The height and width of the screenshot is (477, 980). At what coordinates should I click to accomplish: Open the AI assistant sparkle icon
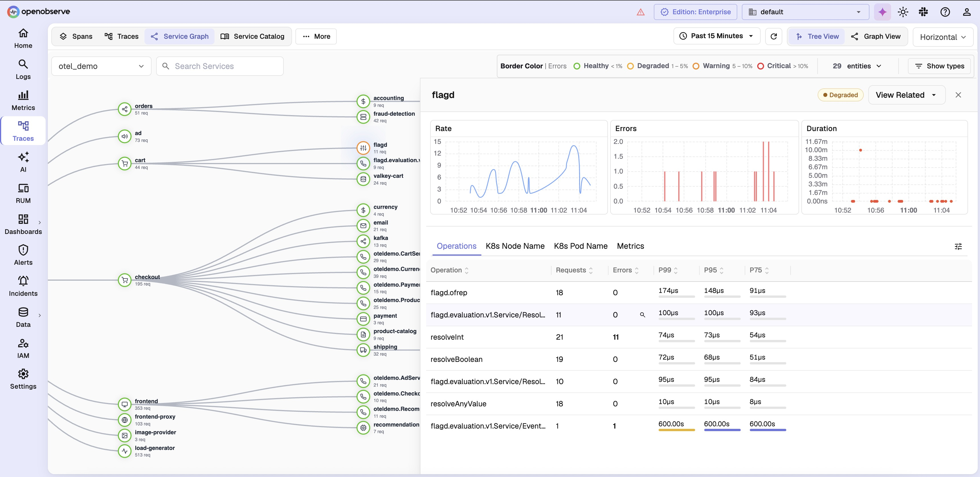pos(883,12)
